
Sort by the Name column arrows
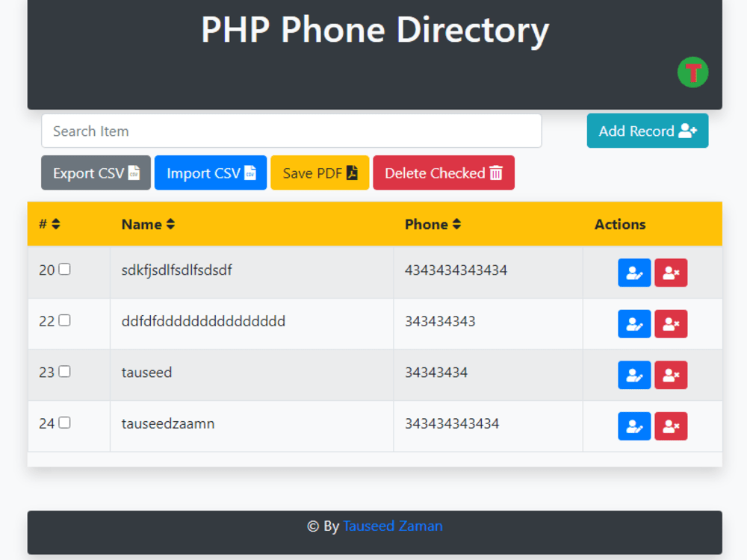click(170, 224)
